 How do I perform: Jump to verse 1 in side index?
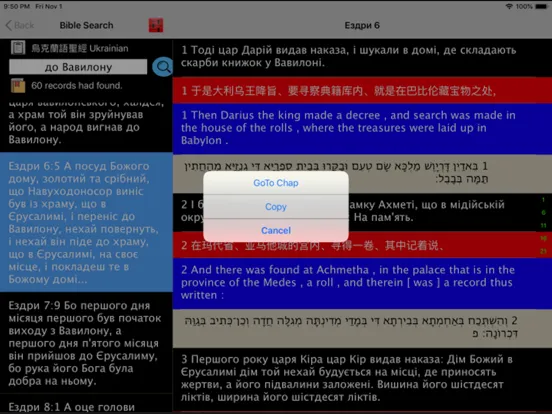(x=543, y=200)
